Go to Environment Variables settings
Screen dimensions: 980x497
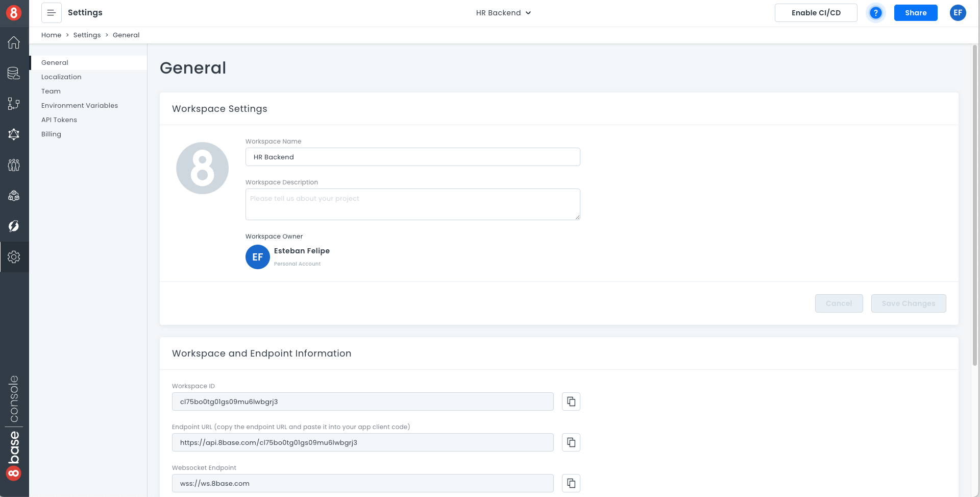tap(80, 106)
